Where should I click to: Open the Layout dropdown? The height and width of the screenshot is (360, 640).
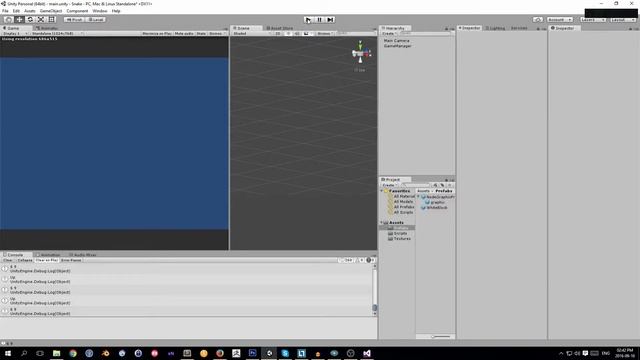(623, 20)
